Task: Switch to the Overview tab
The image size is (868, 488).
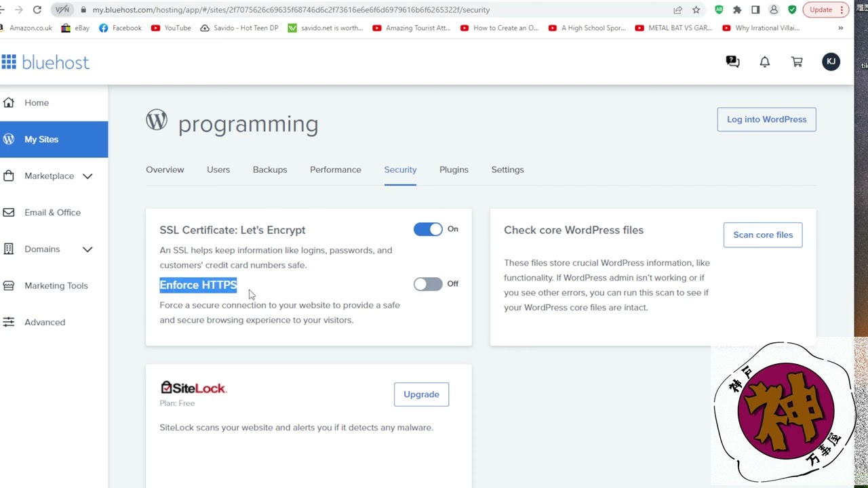Action: click(x=165, y=169)
